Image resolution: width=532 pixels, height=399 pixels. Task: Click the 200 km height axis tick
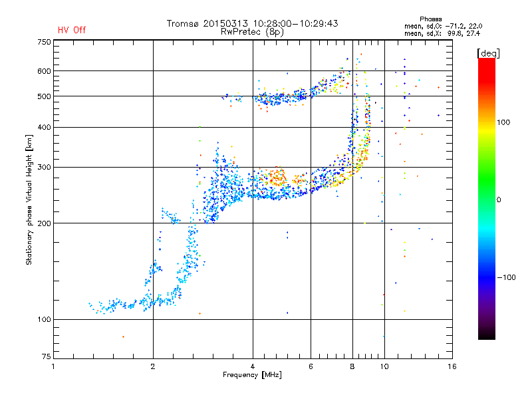44,223
